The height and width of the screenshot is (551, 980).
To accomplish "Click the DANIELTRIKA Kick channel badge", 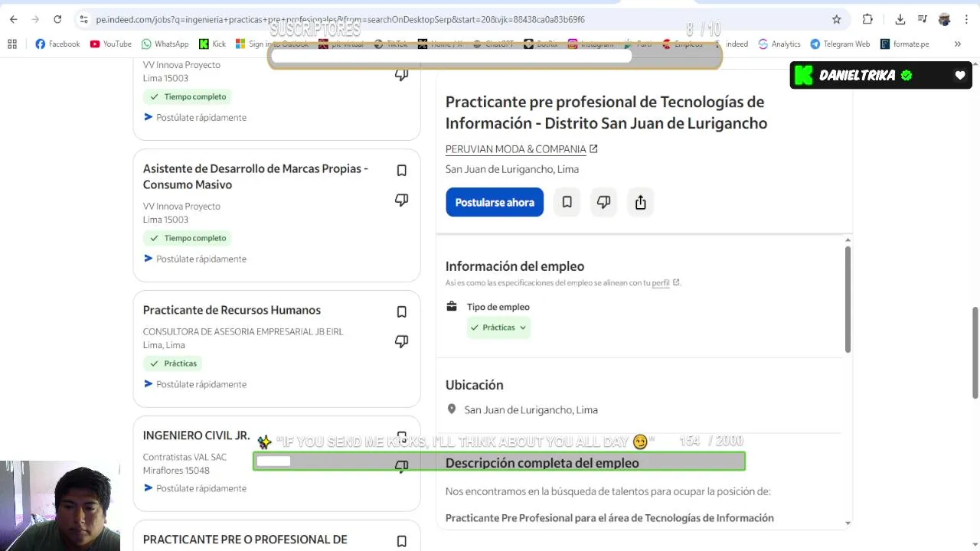I will click(x=880, y=75).
